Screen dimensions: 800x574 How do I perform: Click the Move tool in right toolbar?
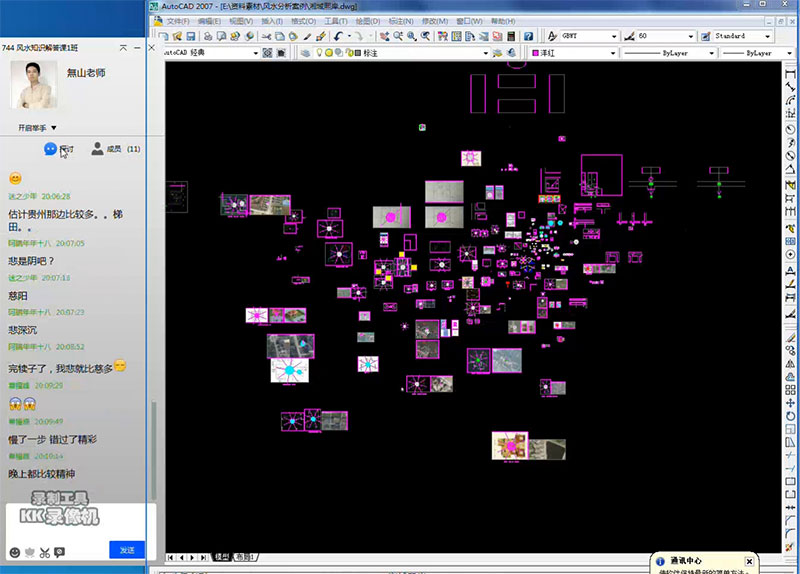coord(790,403)
